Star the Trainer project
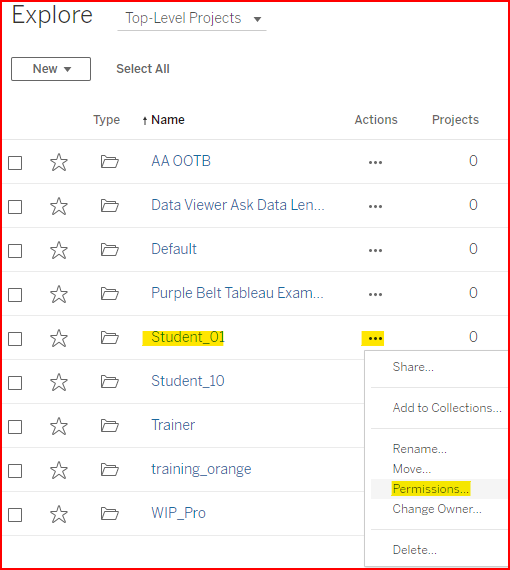 (59, 426)
